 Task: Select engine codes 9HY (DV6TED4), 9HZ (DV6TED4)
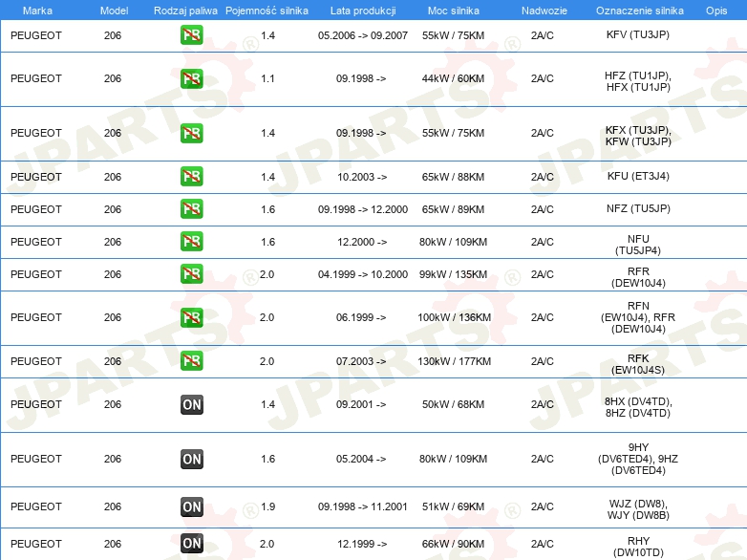click(638, 459)
